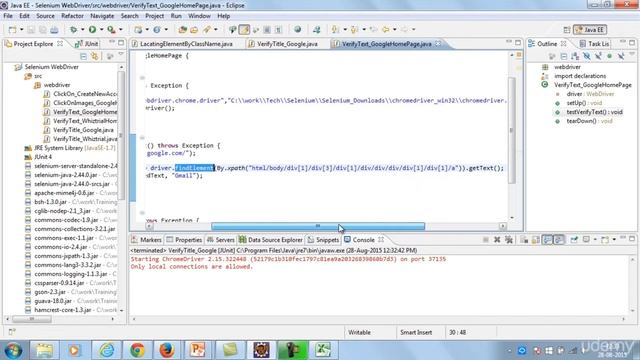Image resolution: width=640 pixels, height=360 pixels.
Task: Toggle Mark Occurrences highlighted toolbar button
Action: click(244, 29)
